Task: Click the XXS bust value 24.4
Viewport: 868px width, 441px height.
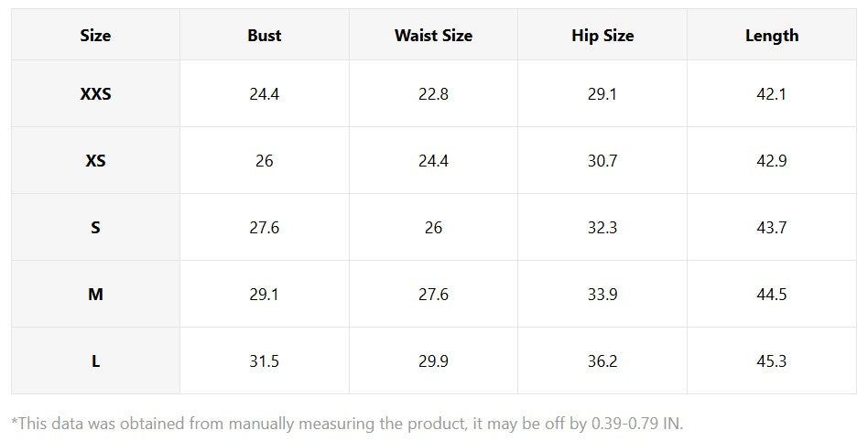Action: tap(265, 93)
